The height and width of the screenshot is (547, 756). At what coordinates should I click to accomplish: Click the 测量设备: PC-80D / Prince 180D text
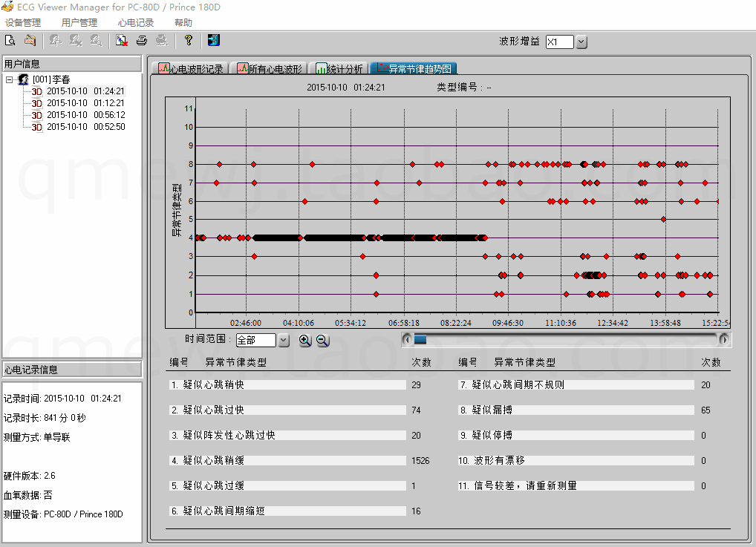63,514
